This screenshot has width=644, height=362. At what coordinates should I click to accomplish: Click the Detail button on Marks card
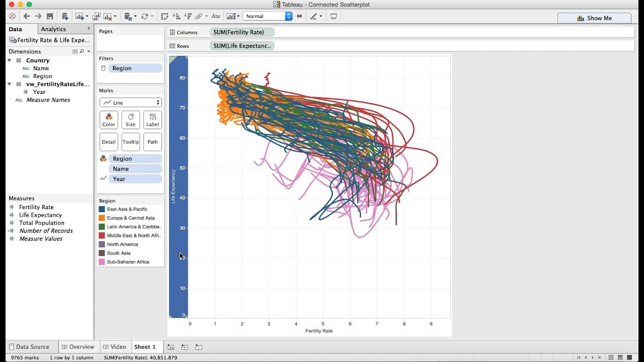pos(109,142)
